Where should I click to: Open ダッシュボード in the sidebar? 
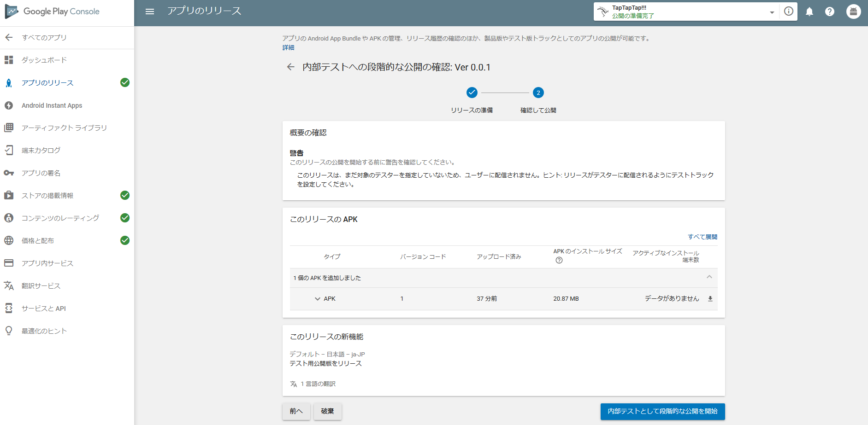44,60
